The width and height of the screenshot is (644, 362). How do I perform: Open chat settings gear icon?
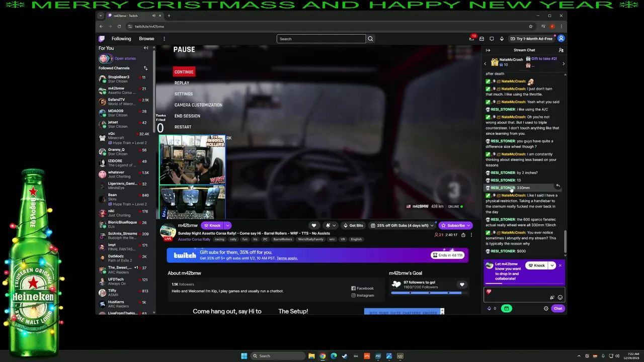click(x=546, y=309)
